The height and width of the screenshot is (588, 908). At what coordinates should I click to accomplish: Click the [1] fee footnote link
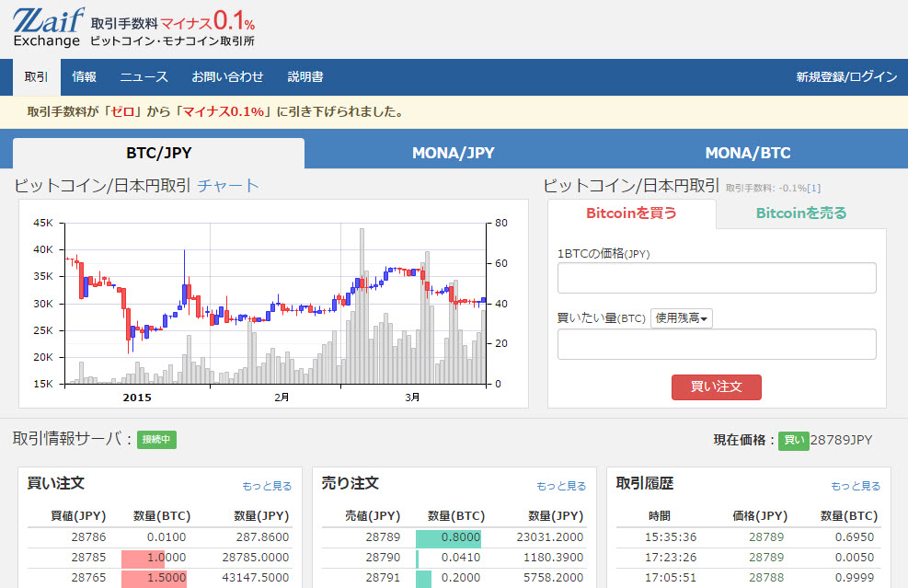pos(814,189)
